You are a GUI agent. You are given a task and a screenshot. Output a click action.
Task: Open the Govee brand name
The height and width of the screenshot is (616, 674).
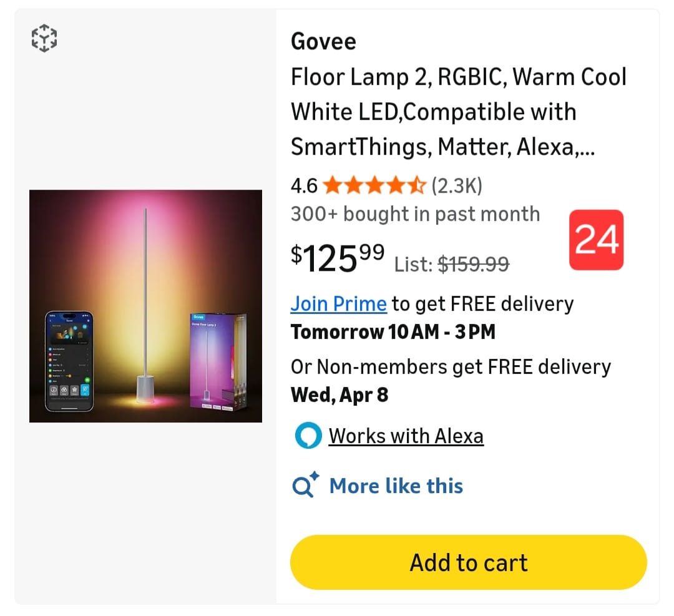click(323, 42)
